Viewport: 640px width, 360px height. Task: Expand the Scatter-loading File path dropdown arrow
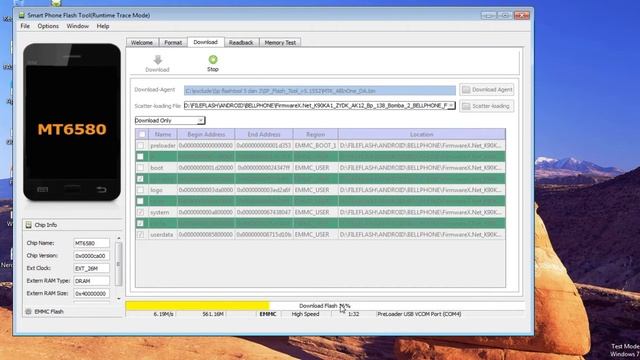451,106
